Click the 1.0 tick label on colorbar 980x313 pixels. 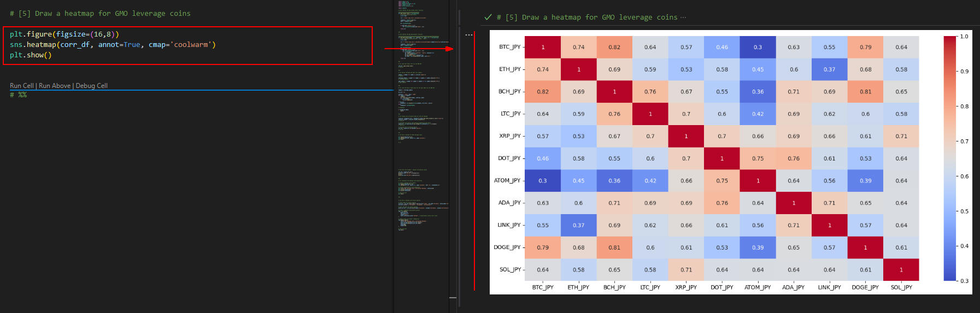964,37
